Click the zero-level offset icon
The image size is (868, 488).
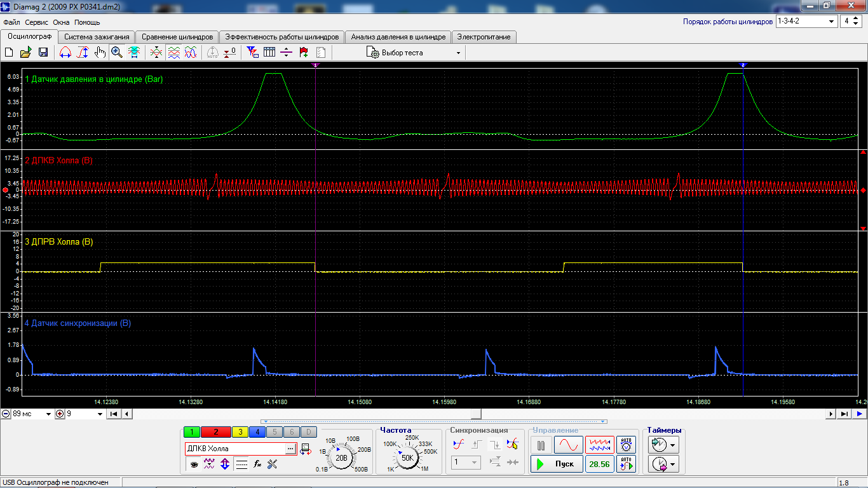click(230, 53)
